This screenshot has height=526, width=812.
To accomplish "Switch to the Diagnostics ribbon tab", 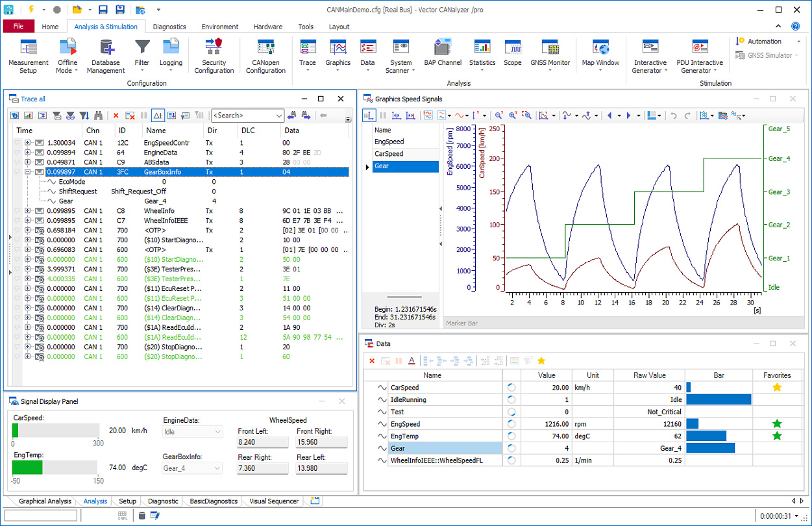I will [169, 27].
